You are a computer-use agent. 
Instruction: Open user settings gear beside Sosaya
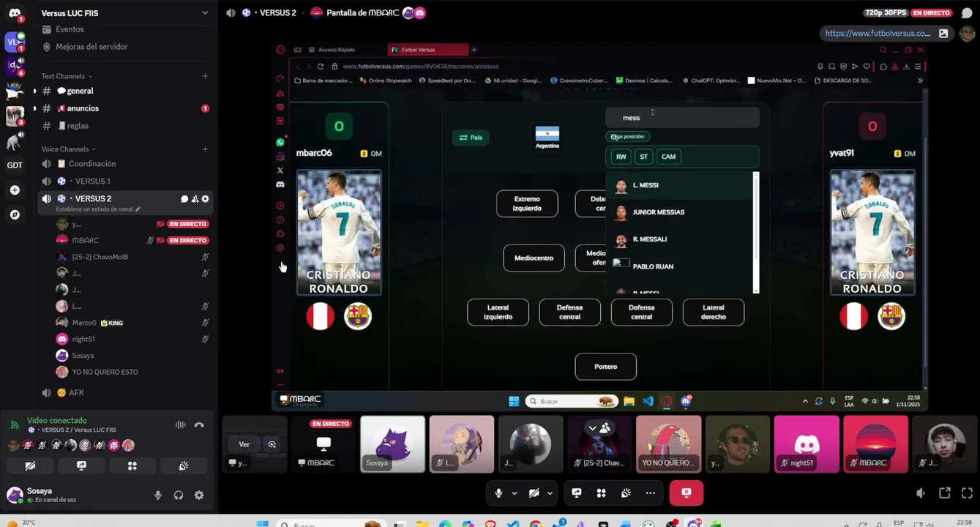point(199,496)
